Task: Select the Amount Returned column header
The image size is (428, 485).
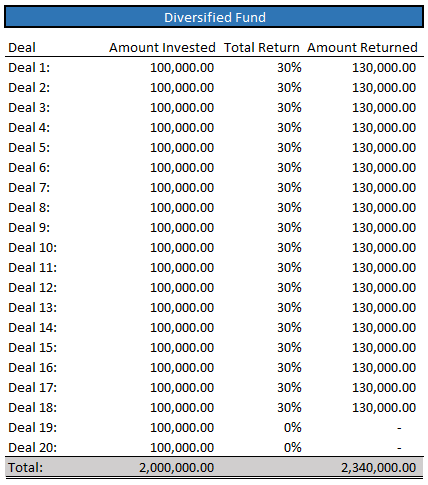Action: click(x=362, y=48)
